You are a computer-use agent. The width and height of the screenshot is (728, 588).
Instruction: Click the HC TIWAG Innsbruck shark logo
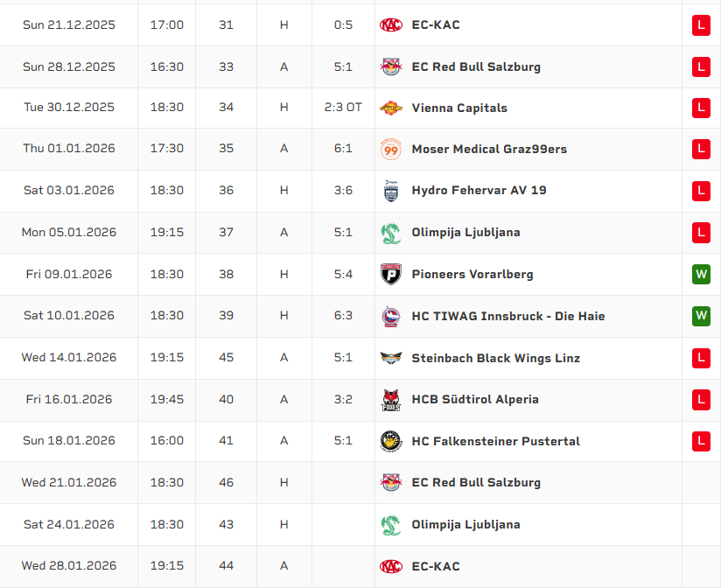pyautogui.click(x=390, y=316)
